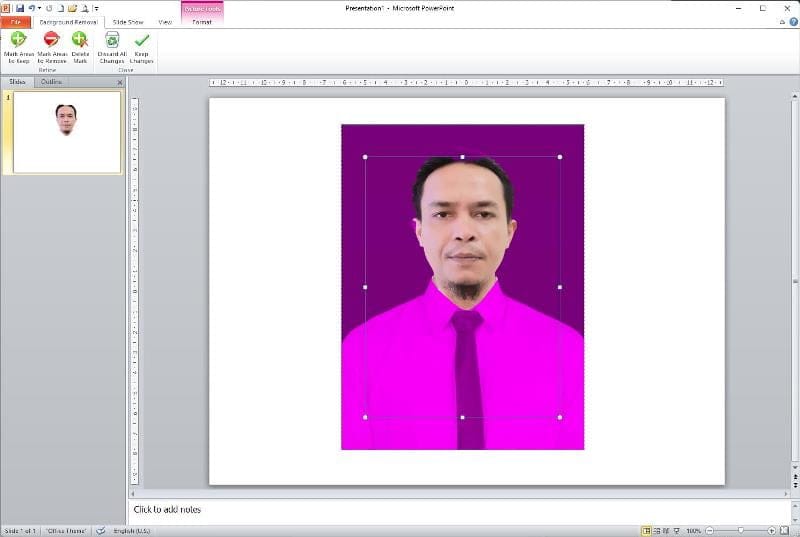Screen dimensions: 800x537
Task: Open the File tab
Action: (x=16, y=21)
